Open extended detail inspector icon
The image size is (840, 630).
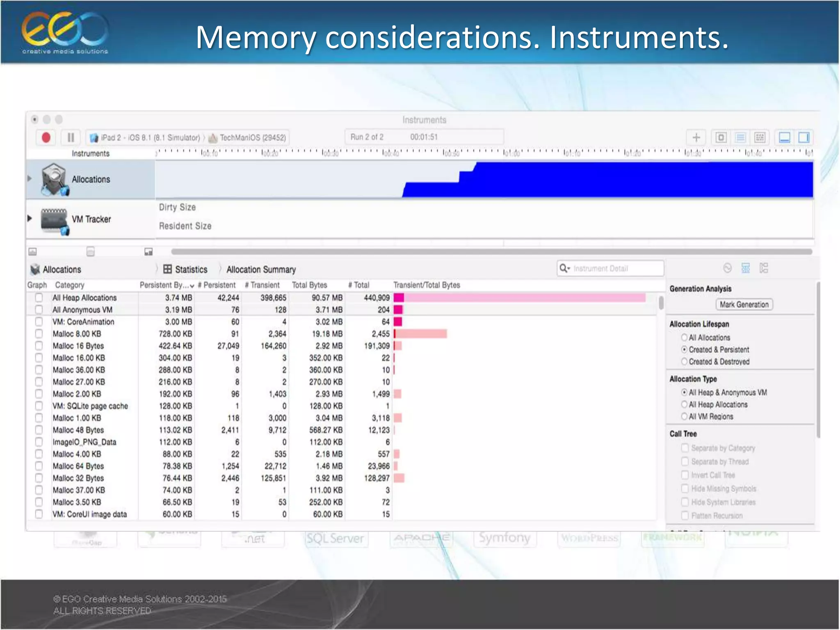pos(764,268)
